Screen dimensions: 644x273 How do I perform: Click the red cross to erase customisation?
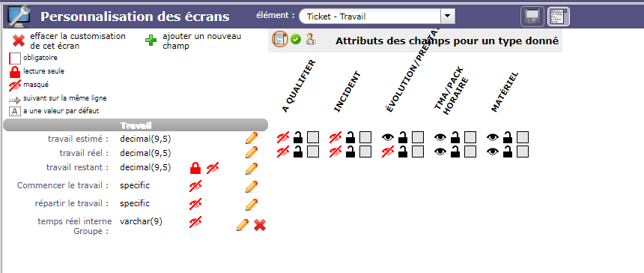coord(19,40)
